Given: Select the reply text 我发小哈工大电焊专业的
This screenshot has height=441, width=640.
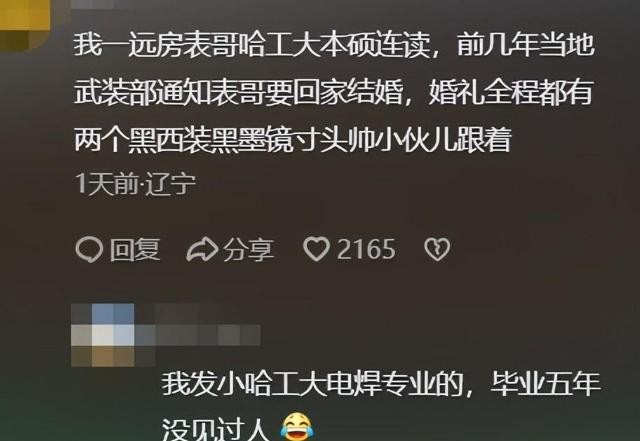Looking at the screenshot, I should (312, 384).
